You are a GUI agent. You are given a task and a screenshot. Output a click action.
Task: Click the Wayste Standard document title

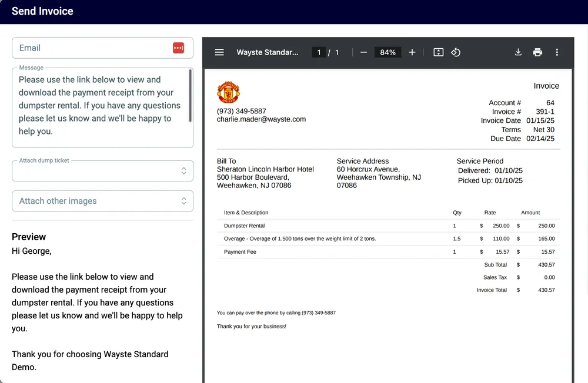(x=268, y=52)
